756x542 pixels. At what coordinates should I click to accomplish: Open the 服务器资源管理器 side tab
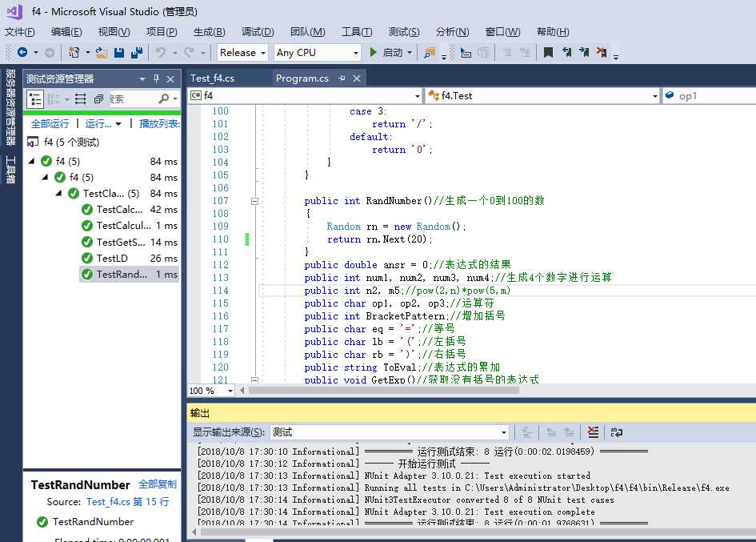point(10,106)
